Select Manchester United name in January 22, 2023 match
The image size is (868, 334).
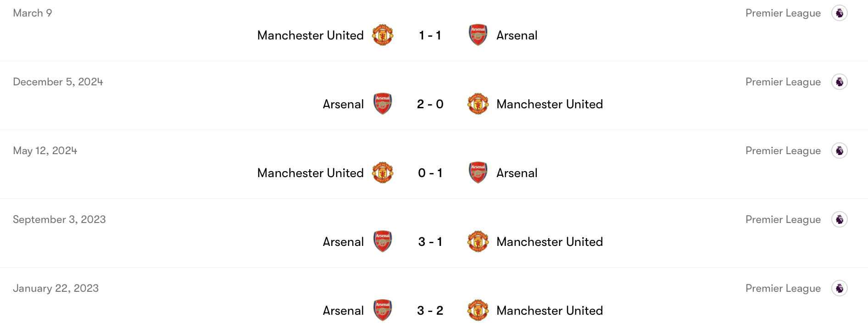click(550, 311)
